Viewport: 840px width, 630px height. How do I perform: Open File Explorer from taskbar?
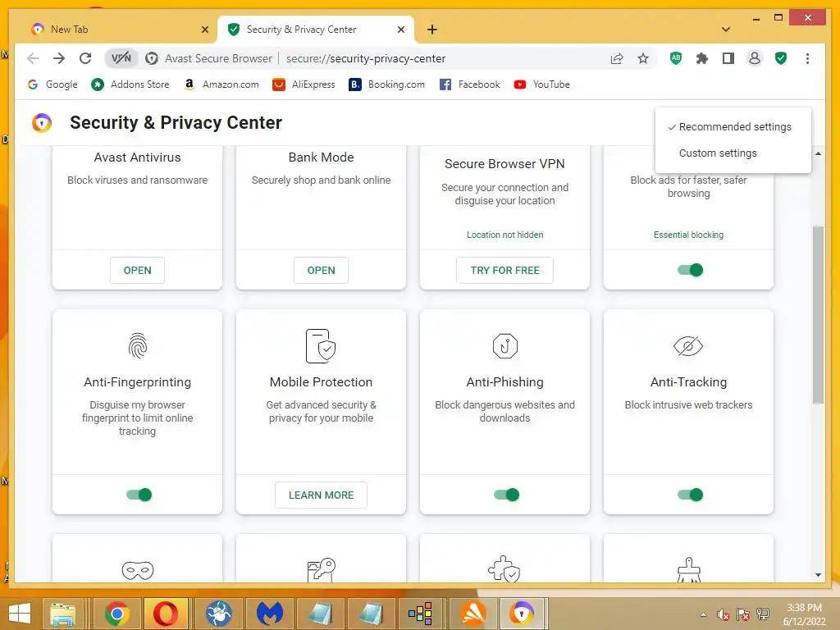[x=63, y=614]
